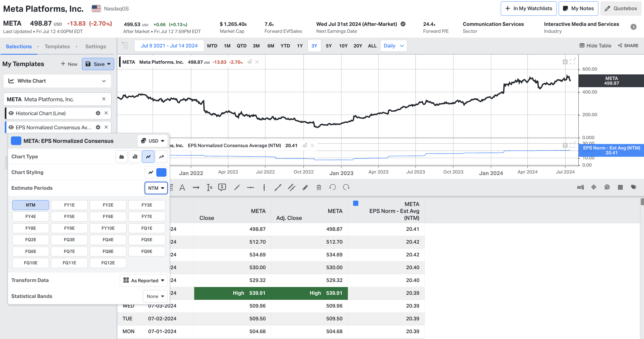Select the YTD time range
The height and width of the screenshot is (339, 644).
click(x=285, y=46)
